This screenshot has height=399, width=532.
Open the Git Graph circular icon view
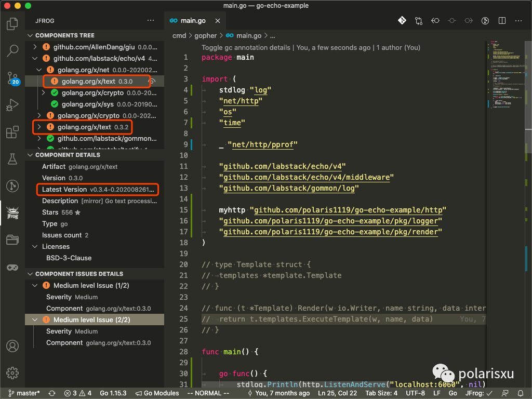coord(12,186)
